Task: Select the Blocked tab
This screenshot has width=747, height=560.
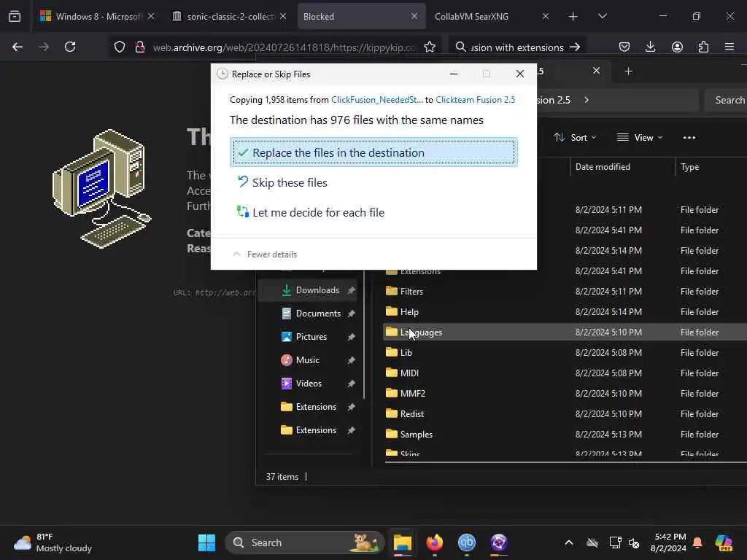Action: coord(360,16)
